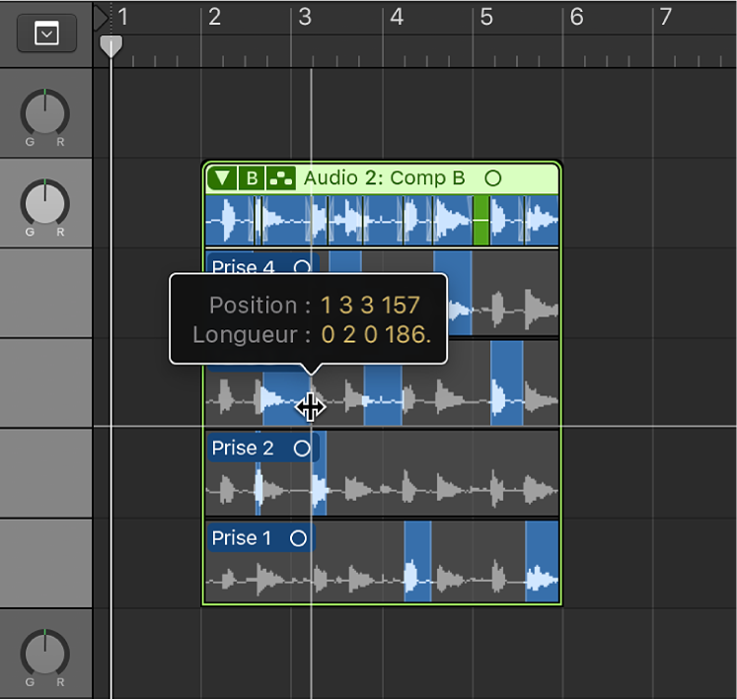Select the Prise 2 take label
This screenshot has height=700, width=737.
pos(243,449)
